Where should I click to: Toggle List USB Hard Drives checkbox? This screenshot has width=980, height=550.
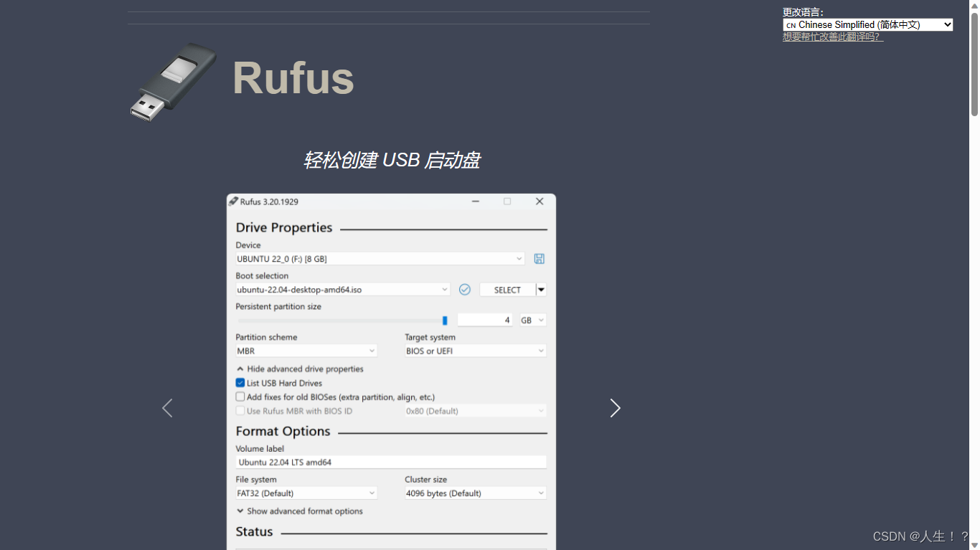click(x=240, y=383)
